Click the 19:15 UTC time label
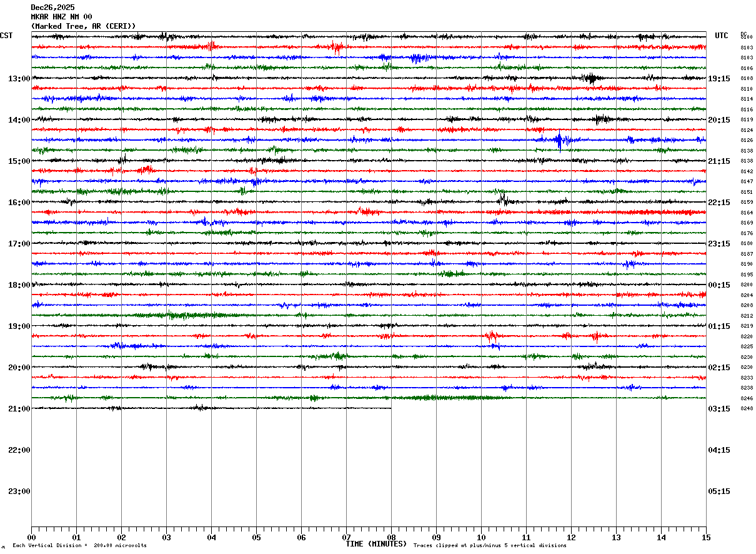Image resolution: width=756 pixels, height=554 pixels. (719, 79)
